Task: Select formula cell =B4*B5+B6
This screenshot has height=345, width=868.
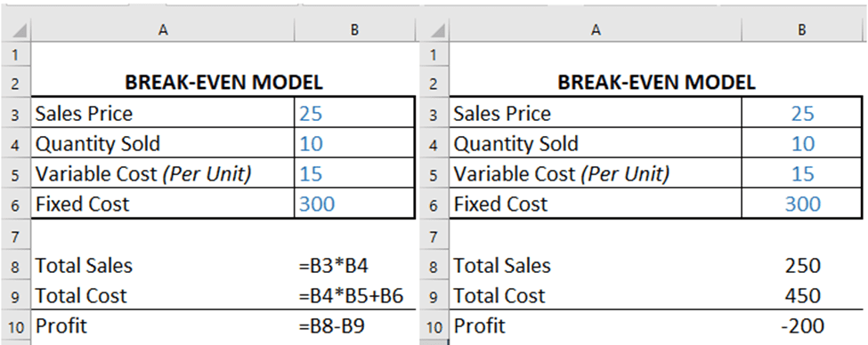Action: [x=351, y=296]
